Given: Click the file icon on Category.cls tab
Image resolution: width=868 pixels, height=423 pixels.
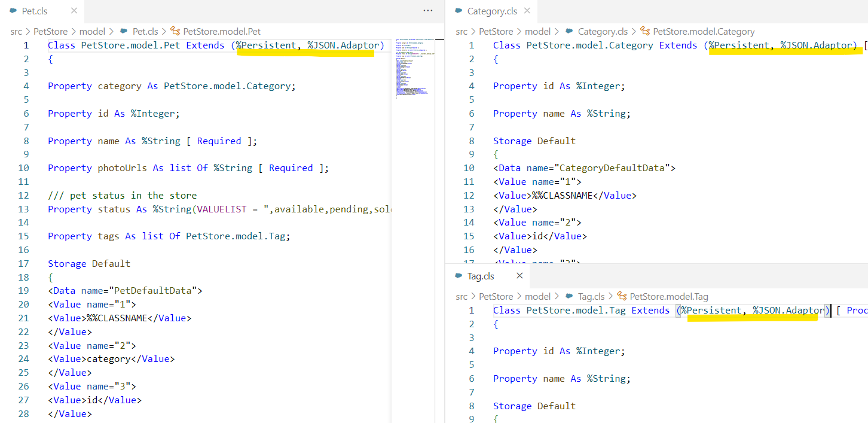Looking at the screenshot, I should pyautogui.click(x=459, y=11).
